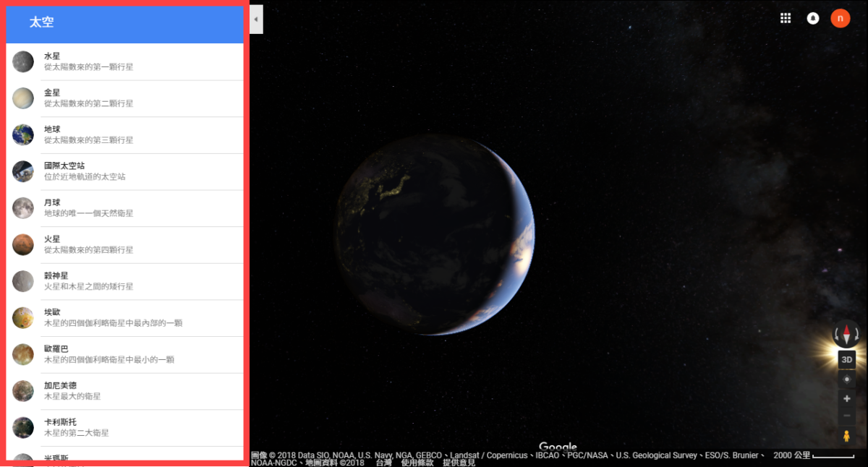Click the 地球 globe thumbnail in the list
Viewport: 868px width, 467px height.
click(x=23, y=134)
